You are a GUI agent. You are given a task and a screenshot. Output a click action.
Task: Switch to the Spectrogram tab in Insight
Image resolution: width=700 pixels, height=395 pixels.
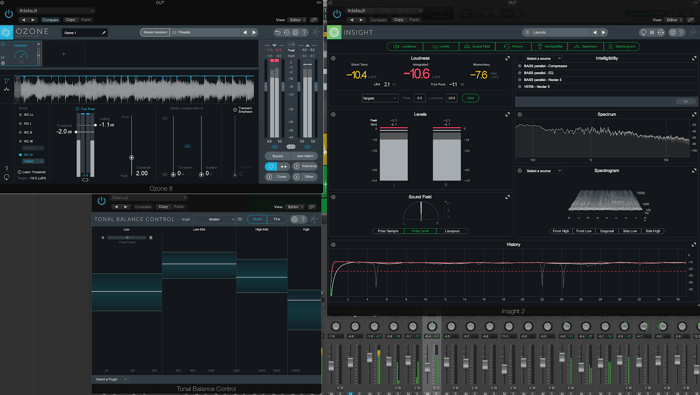(621, 46)
